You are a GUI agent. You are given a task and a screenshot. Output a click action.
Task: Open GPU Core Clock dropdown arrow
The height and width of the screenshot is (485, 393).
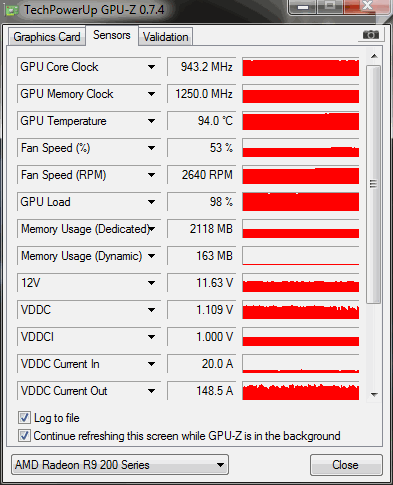[x=151, y=67]
